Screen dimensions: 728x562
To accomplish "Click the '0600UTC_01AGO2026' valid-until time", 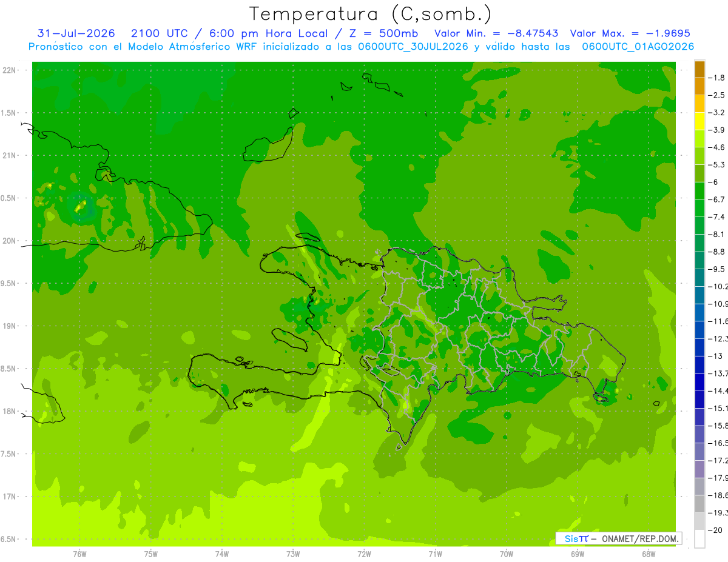I will 638,47.
